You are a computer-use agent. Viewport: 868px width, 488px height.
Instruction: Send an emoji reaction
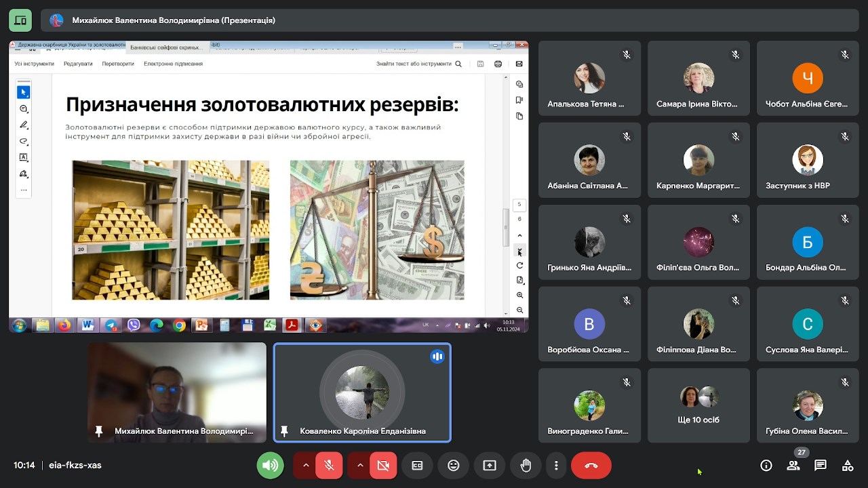[x=453, y=466]
